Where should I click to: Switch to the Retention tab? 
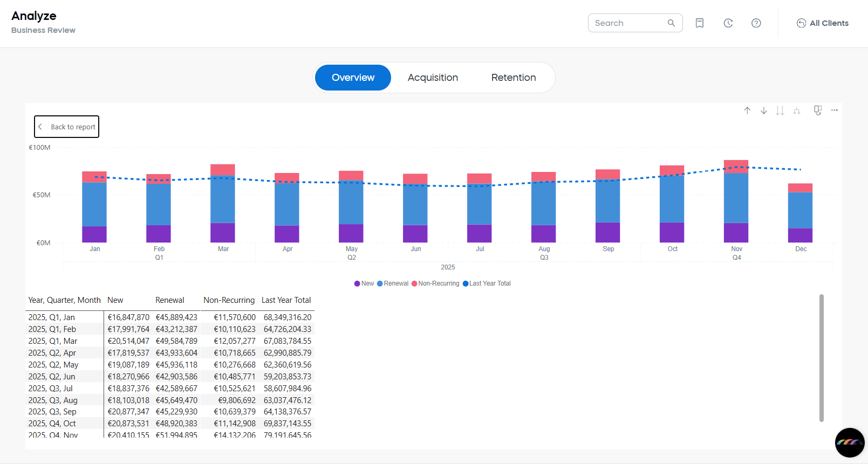coord(514,78)
